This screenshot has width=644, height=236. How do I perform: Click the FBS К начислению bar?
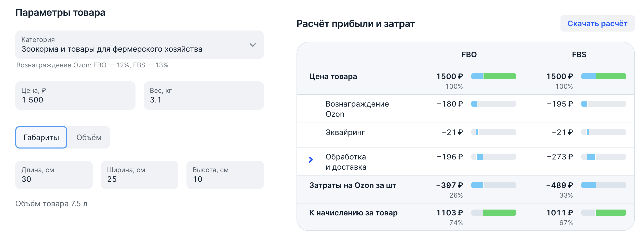[x=604, y=213]
